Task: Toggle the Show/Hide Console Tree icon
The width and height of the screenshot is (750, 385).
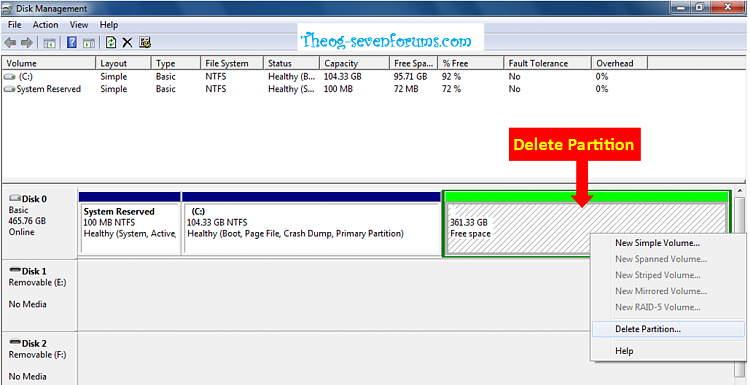Action: [49, 43]
